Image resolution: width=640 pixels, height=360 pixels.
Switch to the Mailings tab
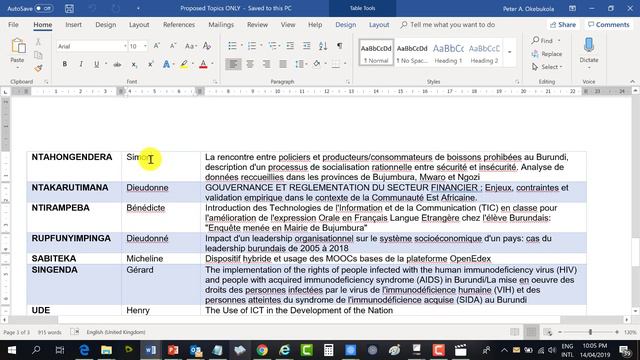pos(221,24)
